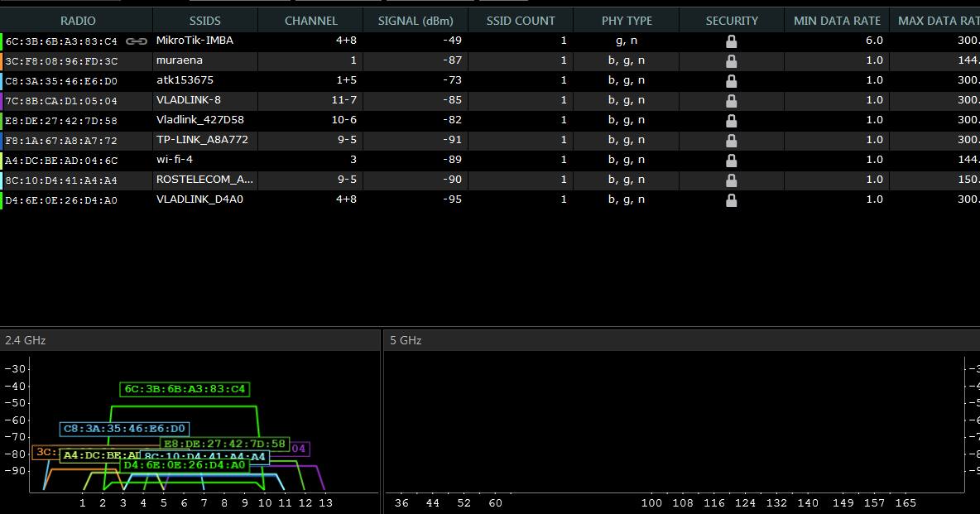
Task: Click radio address F8:1A:67:A8:A7:72
Action: pos(61,141)
